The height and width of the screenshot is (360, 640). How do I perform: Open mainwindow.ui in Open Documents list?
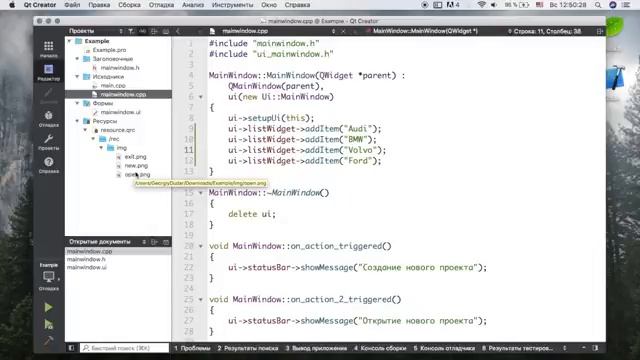(87, 267)
